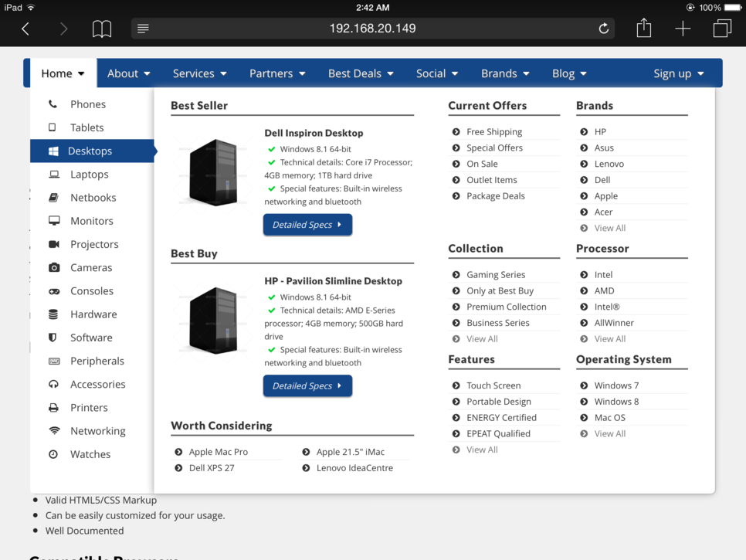Open the Apple Mac Pro link

[218, 452]
